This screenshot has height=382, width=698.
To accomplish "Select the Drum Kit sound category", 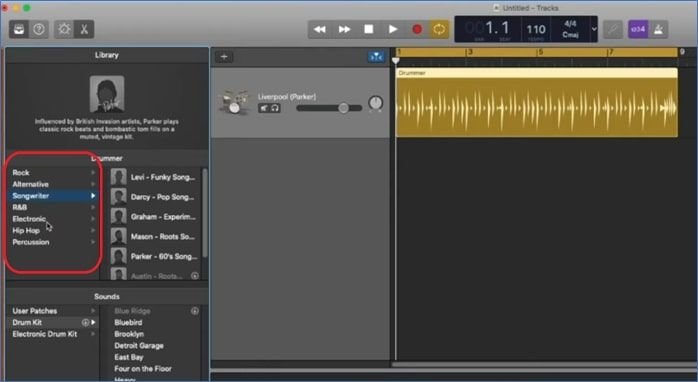I will point(53,322).
